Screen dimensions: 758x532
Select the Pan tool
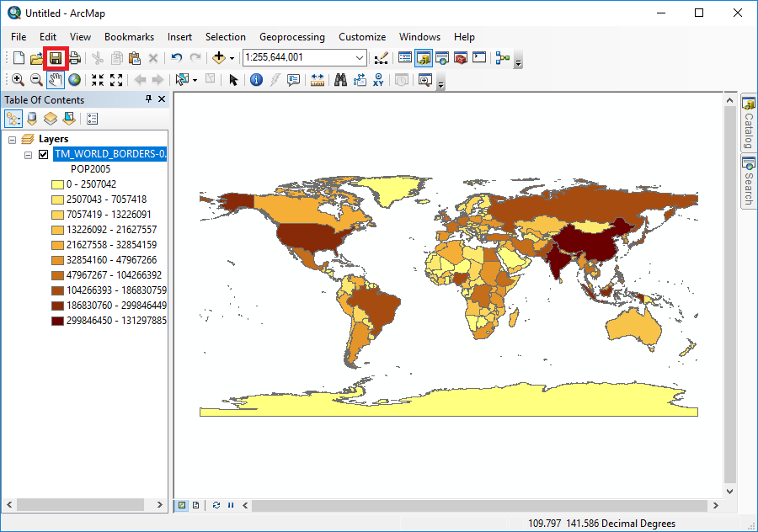point(56,79)
